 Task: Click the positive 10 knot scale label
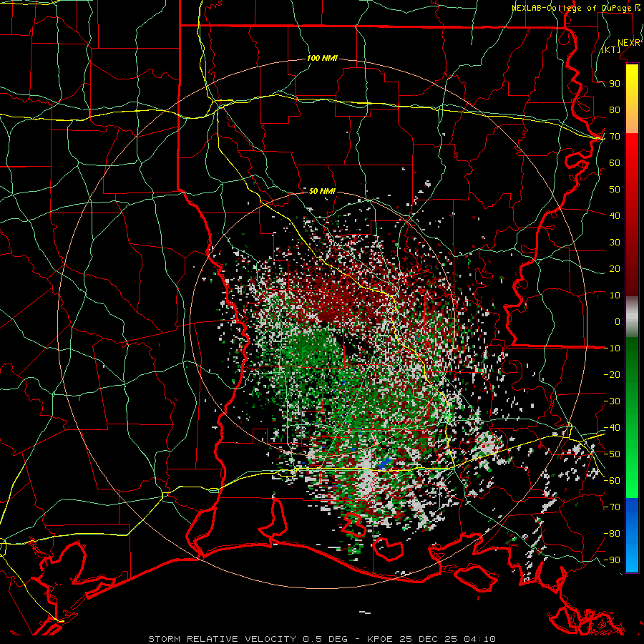pos(615,296)
